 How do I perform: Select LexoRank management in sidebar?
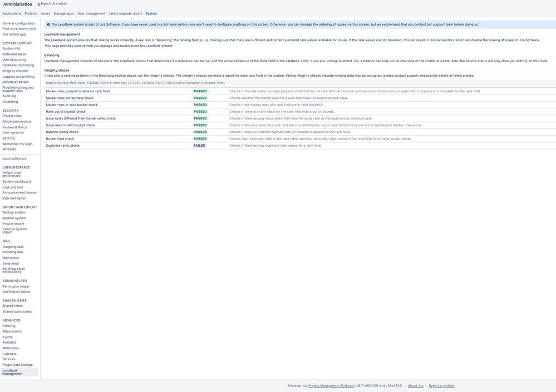19,372
